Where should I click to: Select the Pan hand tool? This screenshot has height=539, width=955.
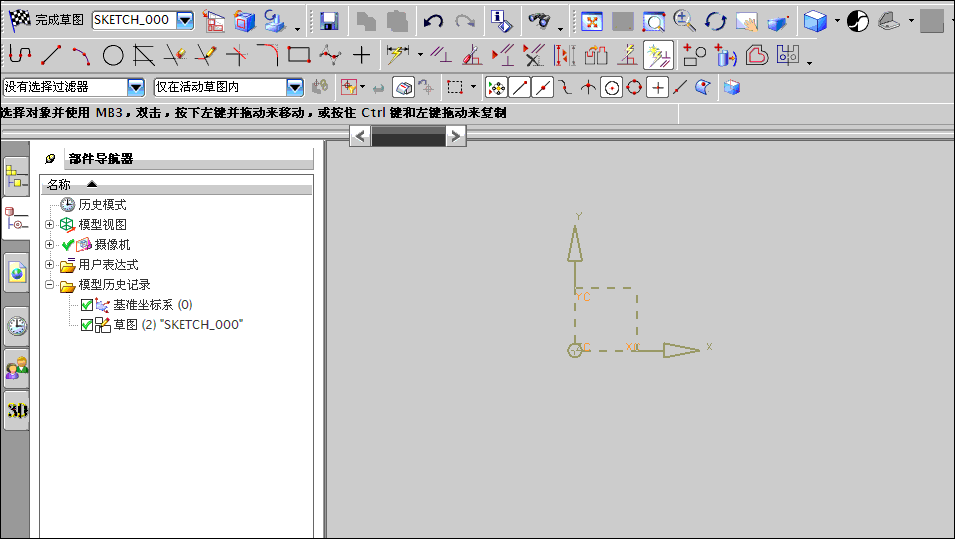coord(747,22)
